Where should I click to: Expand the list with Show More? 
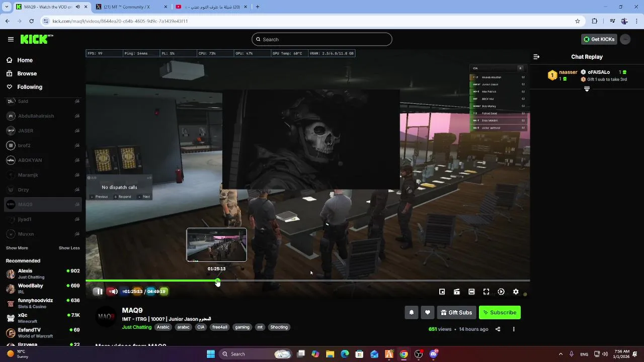pyautogui.click(x=17, y=248)
